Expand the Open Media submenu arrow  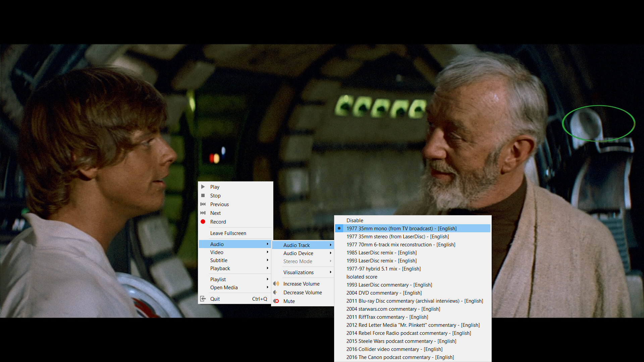click(x=268, y=287)
